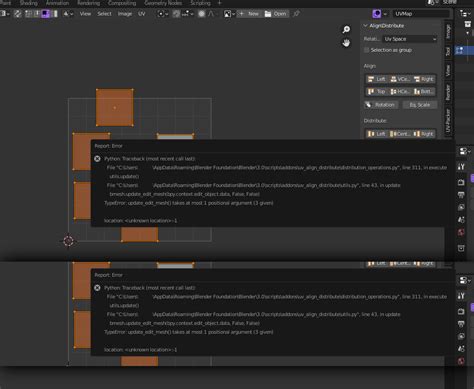Toggle the pin image icon
Image resolution: width=474 pixels, height=389 pixels.
point(296,14)
